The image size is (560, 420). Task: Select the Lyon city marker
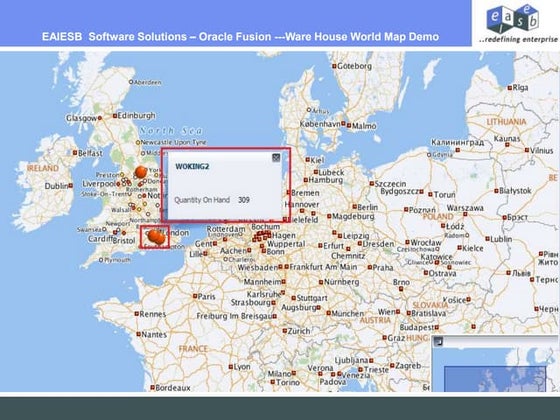coord(231,367)
